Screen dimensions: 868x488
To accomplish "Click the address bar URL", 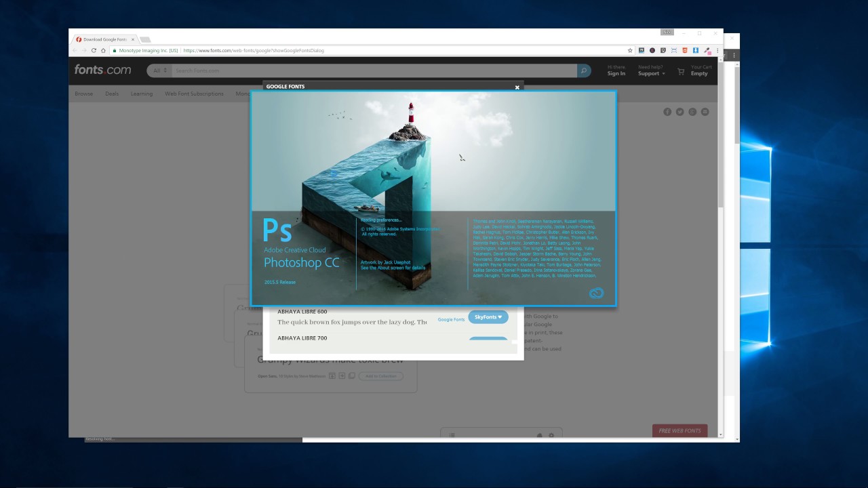I will [x=254, y=50].
